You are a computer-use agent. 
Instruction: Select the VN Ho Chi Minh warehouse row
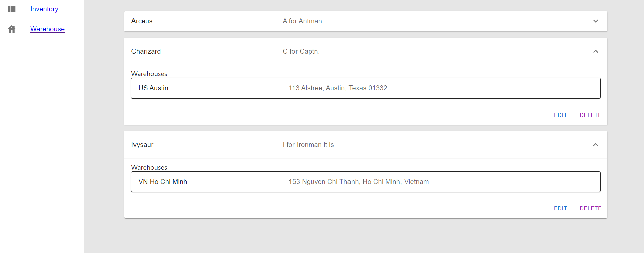pos(366,182)
